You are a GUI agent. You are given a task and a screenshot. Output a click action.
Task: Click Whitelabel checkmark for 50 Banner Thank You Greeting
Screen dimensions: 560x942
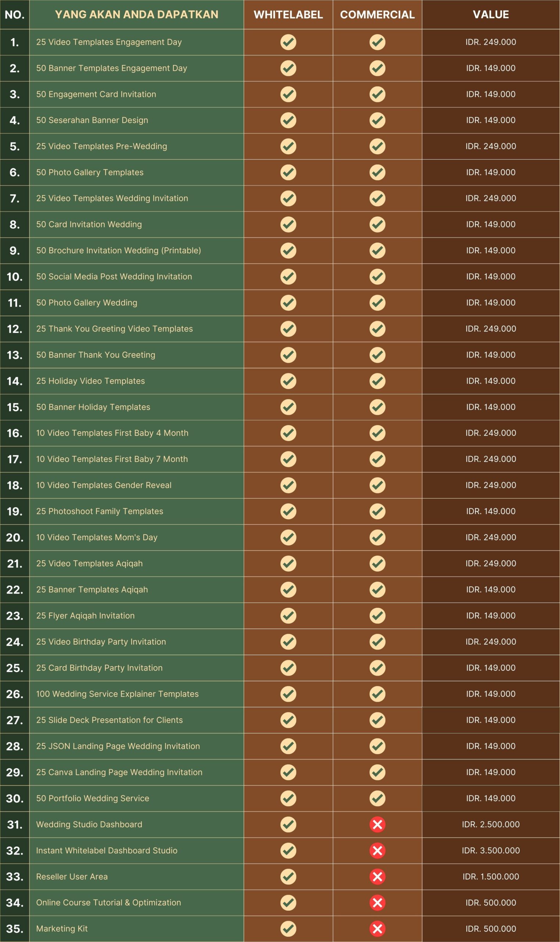click(x=288, y=355)
